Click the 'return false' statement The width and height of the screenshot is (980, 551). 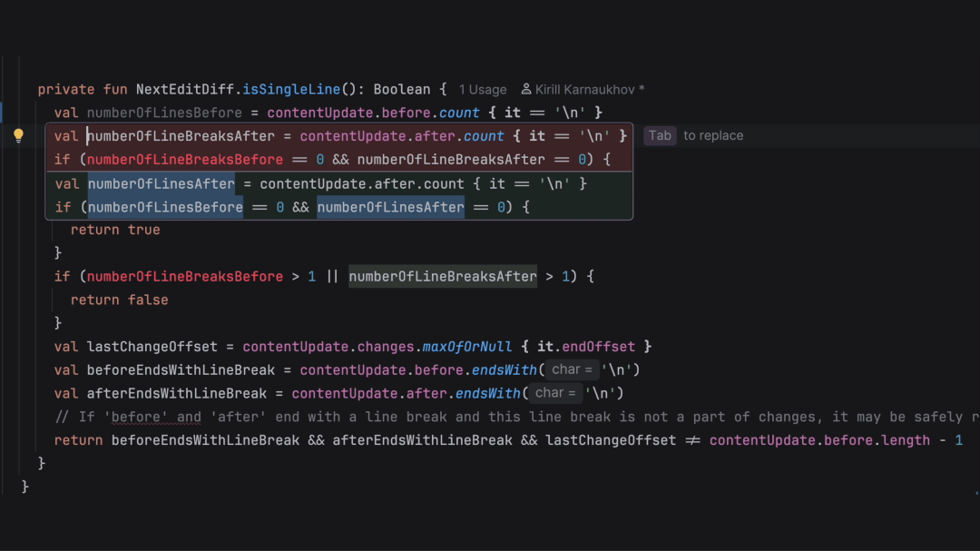point(120,300)
